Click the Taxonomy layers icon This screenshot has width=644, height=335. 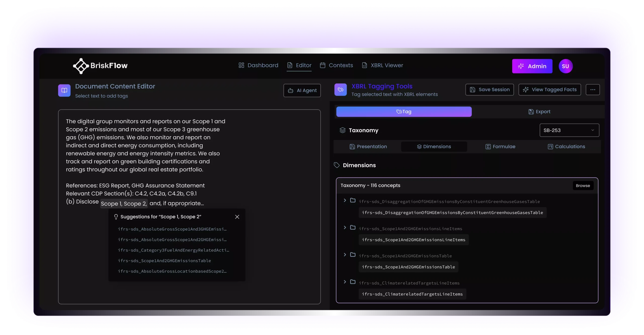[x=342, y=130]
